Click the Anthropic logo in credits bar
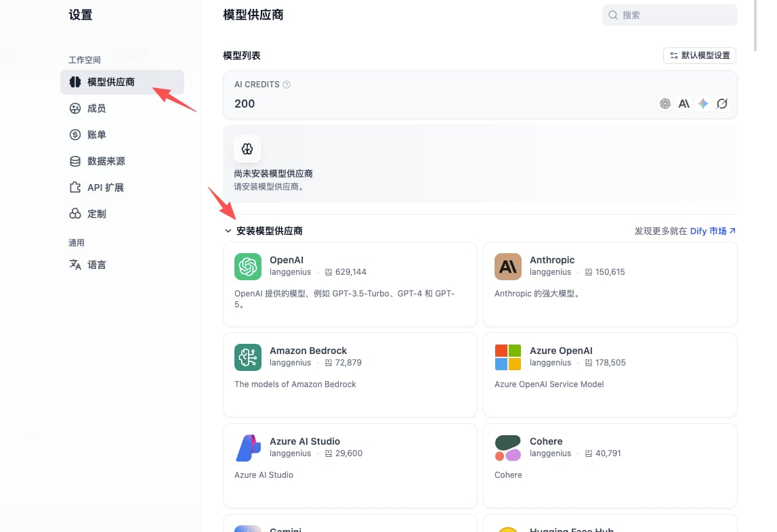 pos(684,104)
